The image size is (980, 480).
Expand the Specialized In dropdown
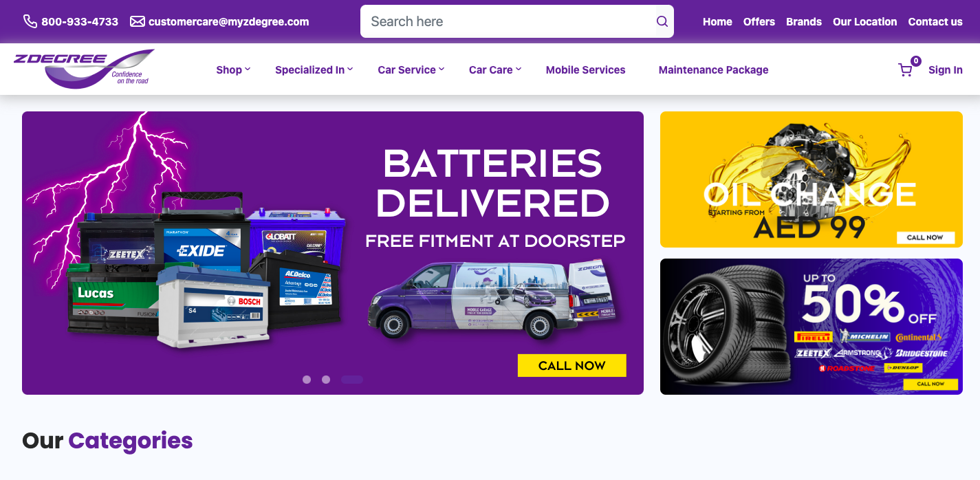314,69
